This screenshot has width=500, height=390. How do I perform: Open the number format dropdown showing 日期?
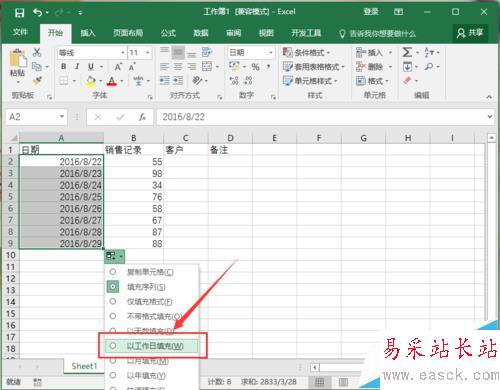(x=270, y=53)
